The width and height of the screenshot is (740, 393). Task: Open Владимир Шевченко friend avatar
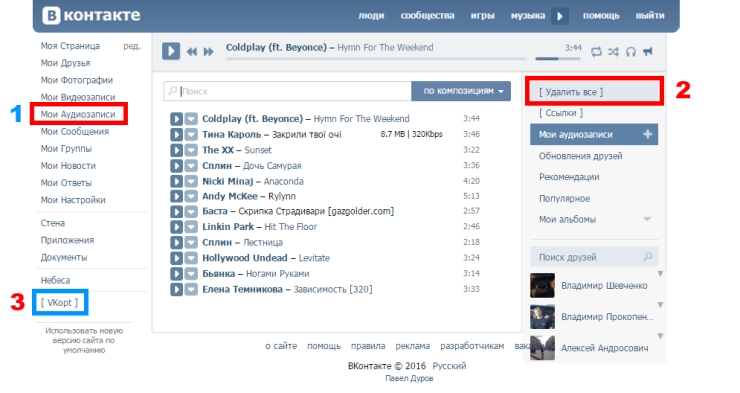[542, 285]
